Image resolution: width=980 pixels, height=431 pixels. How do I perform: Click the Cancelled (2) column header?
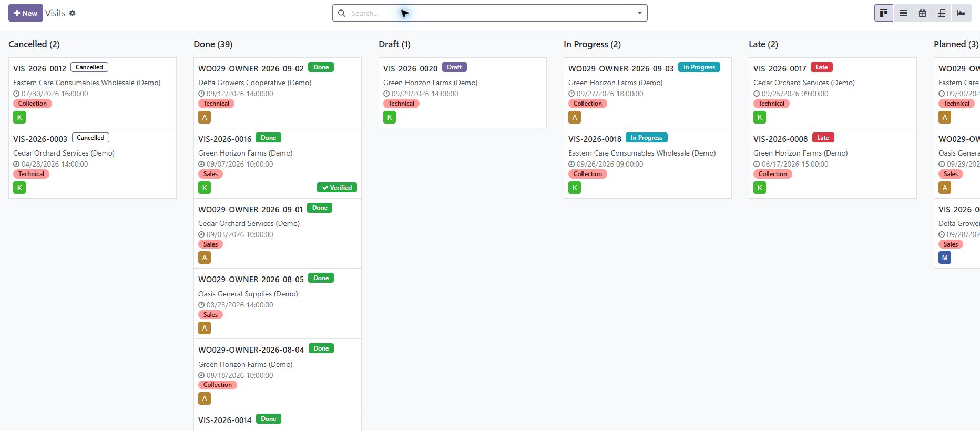tap(34, 44)
